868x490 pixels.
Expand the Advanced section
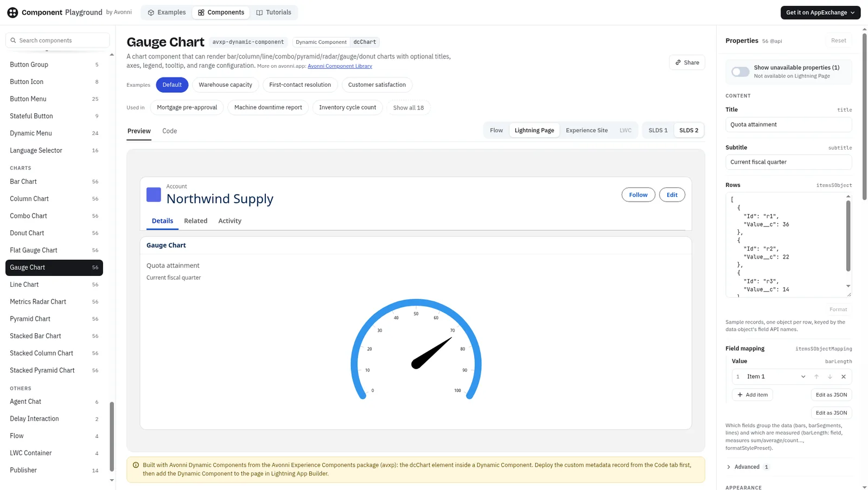747,467
